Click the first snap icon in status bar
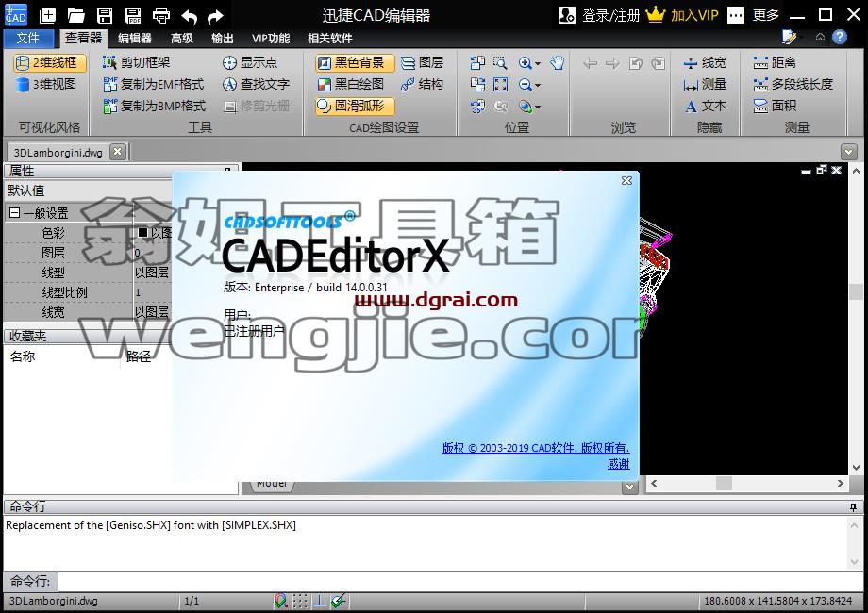 point(280,601)
